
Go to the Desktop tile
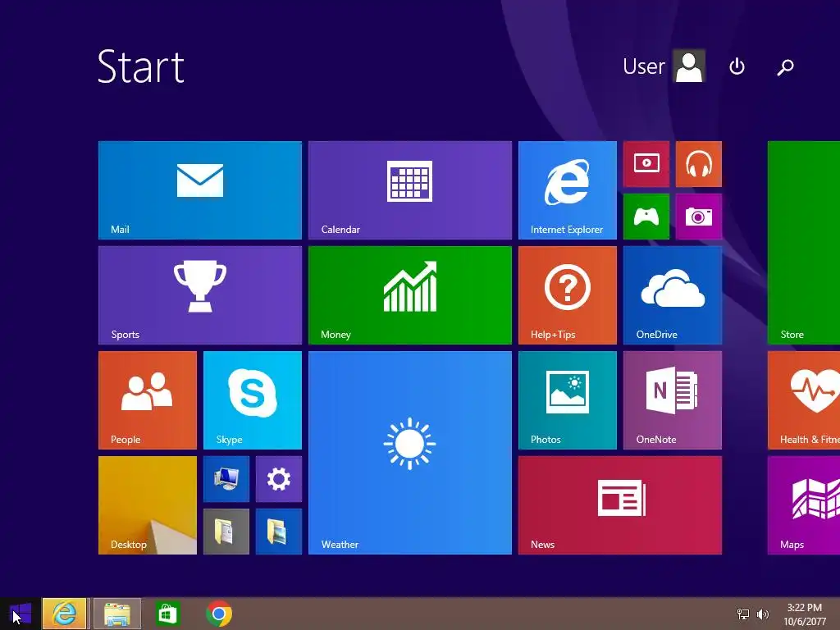148,505
